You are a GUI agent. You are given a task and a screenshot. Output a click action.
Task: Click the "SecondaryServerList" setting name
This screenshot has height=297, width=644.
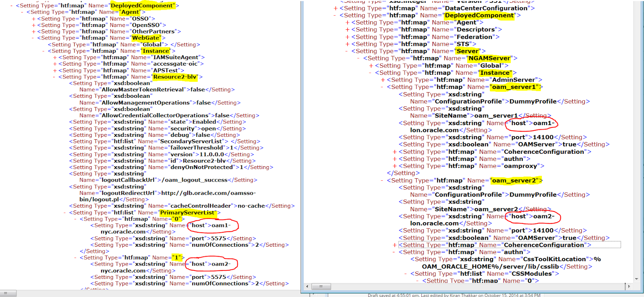tap(191, 141)
